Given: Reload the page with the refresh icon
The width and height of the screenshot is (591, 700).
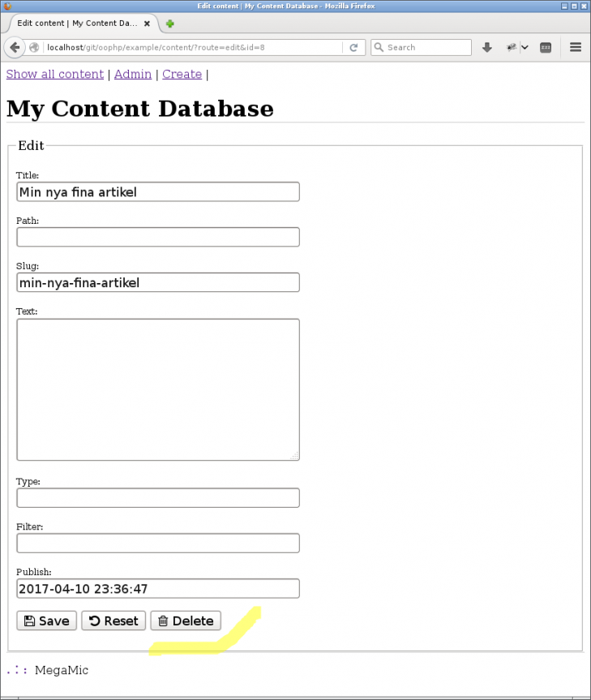Looking at the screenshot, I should pos(353,47).
